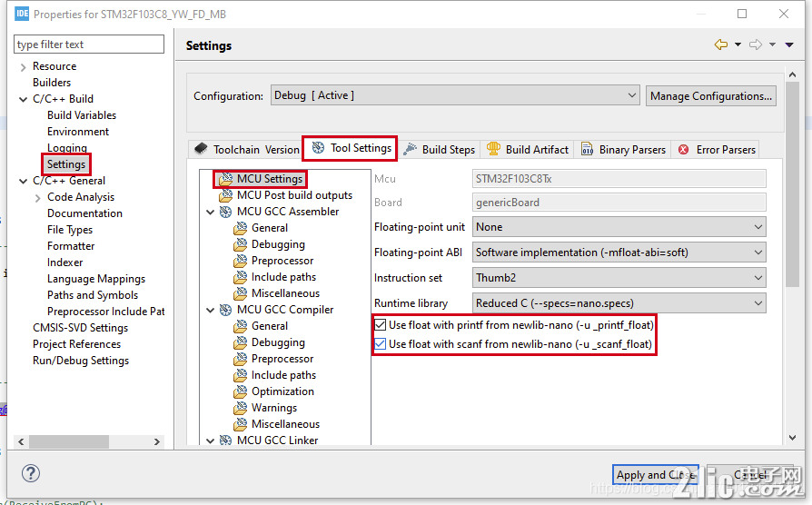Screen dimensions: 812x505
Task: Switch to the Build Artifact tab
Action: pyautogui.click(x=528, y=149)
